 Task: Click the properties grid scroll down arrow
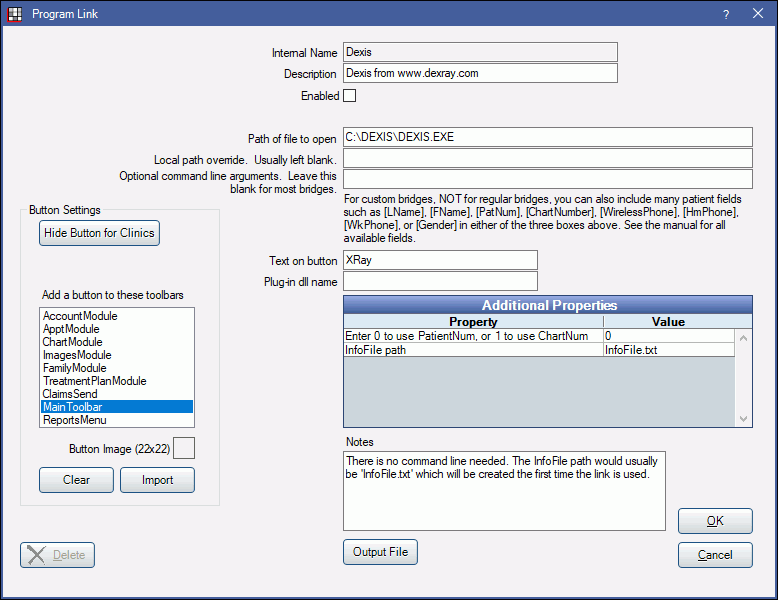(x=743, y=418)
